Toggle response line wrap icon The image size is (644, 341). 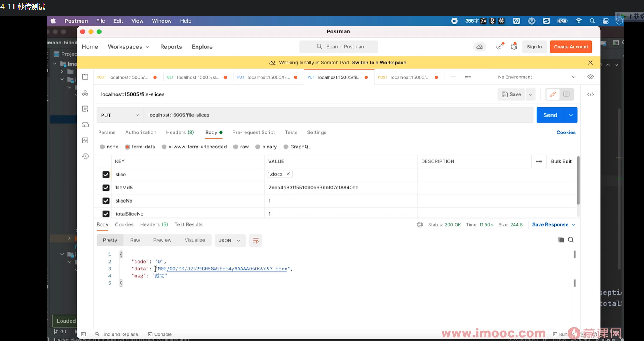[x=256, y=241]
